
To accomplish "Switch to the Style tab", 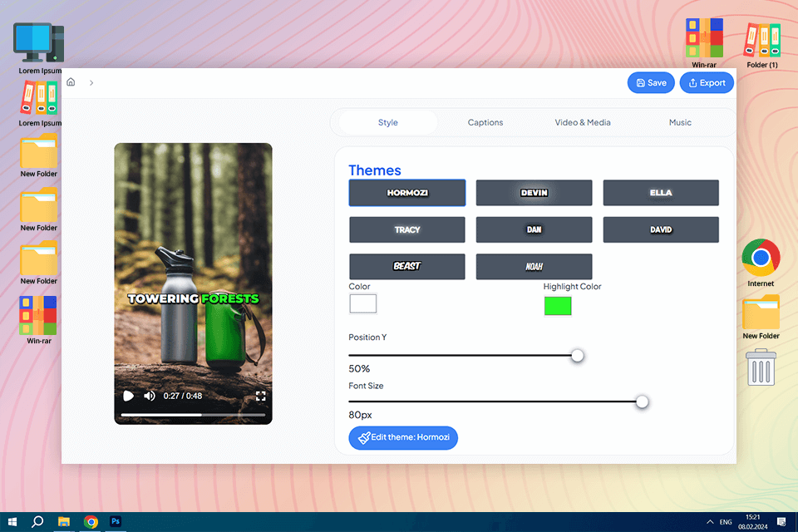I will 388,122.
